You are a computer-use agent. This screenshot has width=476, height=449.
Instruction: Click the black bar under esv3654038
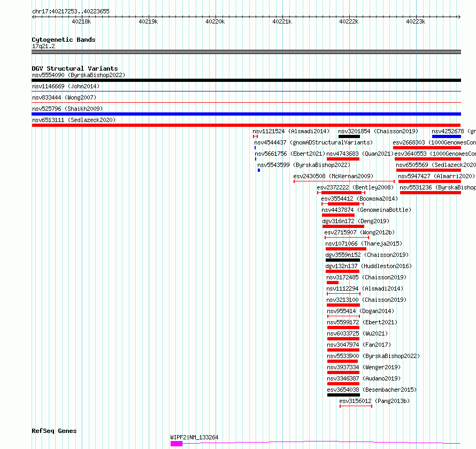(344, 395)
